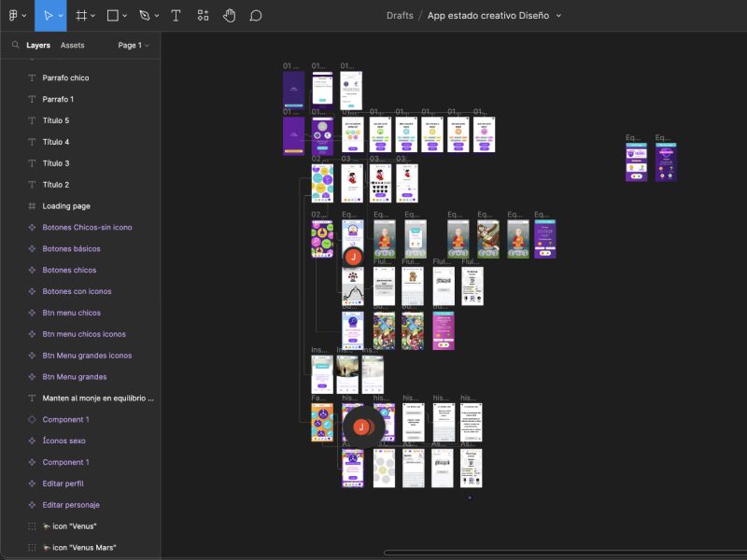Screen dimensions: 747x560
Task: Open the file name dropdown in the title bar
Action: tap(557, 15)
